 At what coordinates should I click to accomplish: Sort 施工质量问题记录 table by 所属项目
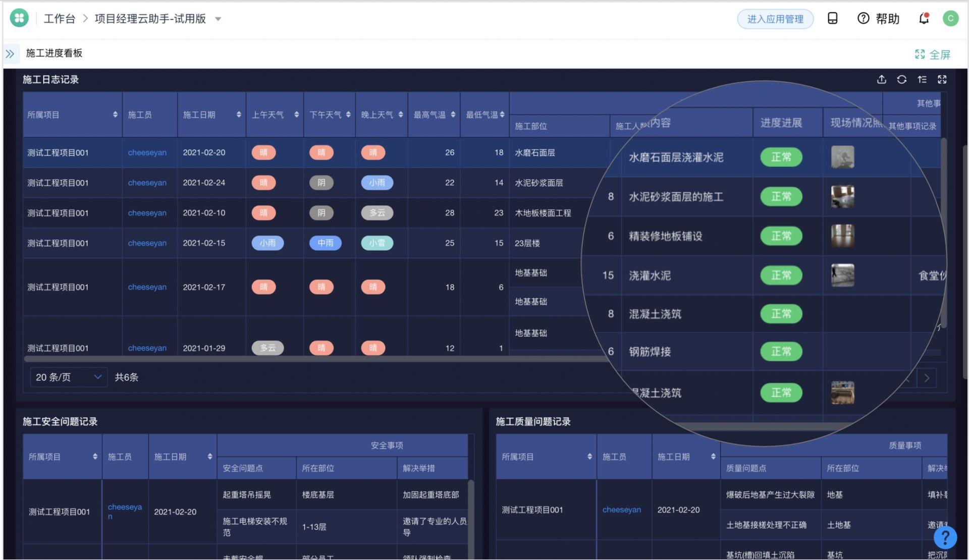pos(589,457)
